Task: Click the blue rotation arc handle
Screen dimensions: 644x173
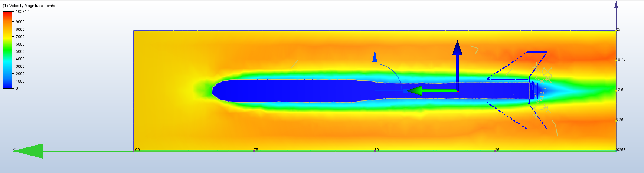Action: pyautogui.click(x=393, y=70)
